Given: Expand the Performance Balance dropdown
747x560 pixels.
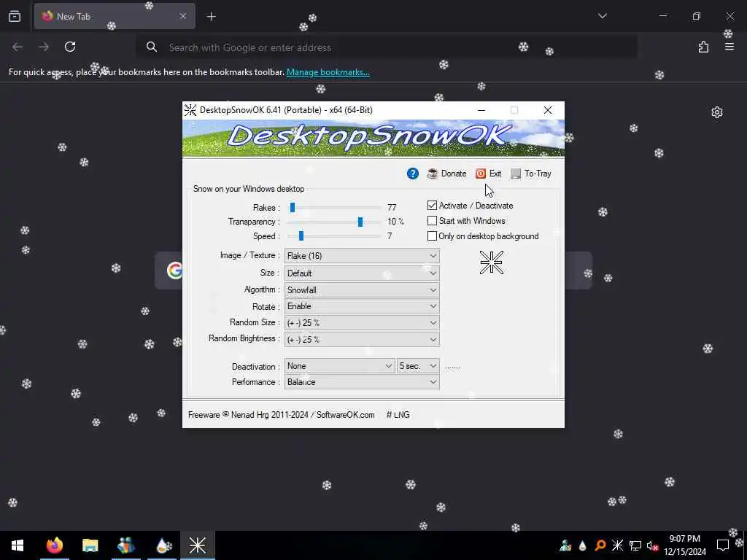Looking at the screenshot, I should pos(362,382).
